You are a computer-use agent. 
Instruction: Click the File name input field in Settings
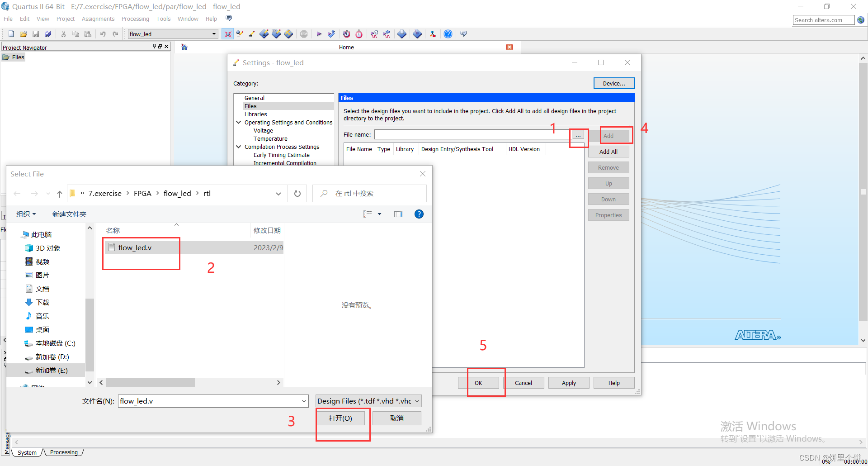(473, 134)
